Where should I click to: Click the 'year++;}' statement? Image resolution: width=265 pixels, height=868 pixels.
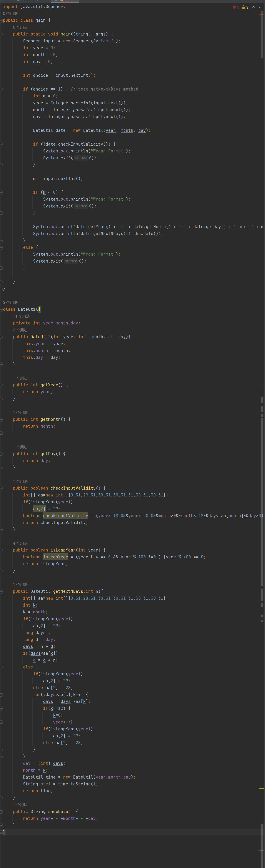(63, 722)
